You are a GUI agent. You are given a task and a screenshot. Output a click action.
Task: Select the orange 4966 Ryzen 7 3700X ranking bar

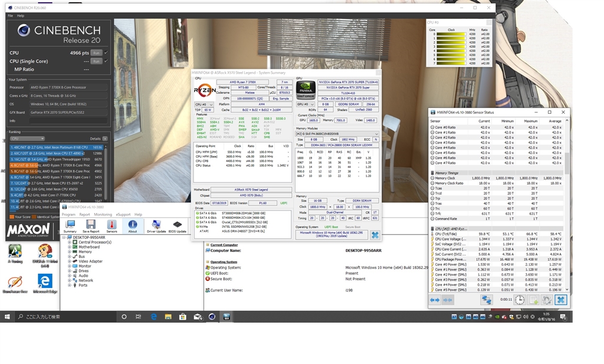click(56, 165)
